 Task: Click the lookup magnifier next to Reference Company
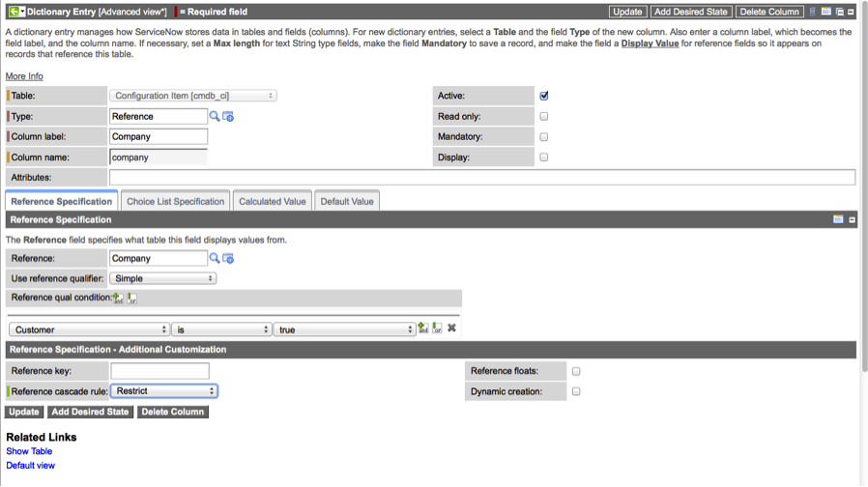point(215,259)
